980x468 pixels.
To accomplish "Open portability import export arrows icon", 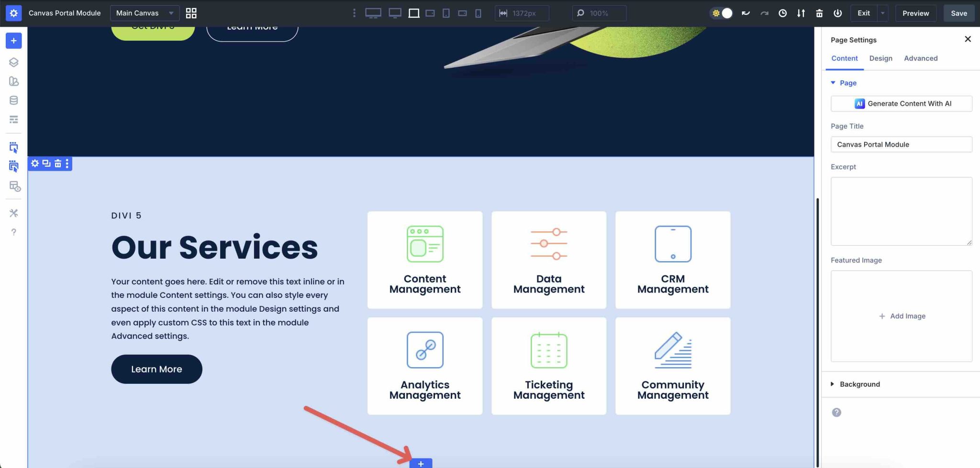I will pyautogui.click(x=801, y=13).
